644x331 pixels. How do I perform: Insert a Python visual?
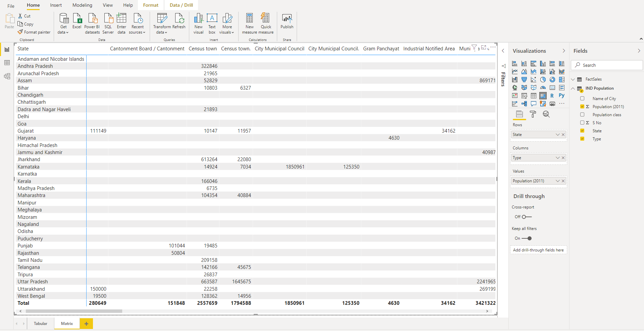[x=562, y=96]
